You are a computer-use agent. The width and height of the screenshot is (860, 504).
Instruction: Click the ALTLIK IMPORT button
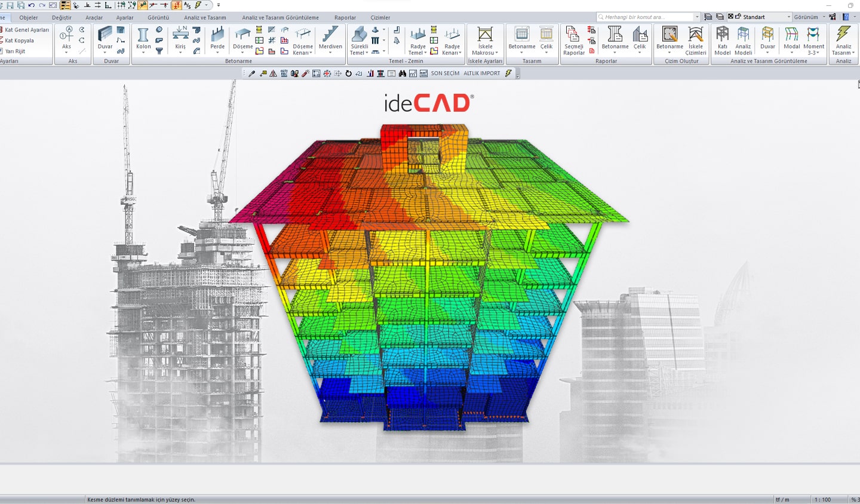pyautogui.click(x=482, y=73)
